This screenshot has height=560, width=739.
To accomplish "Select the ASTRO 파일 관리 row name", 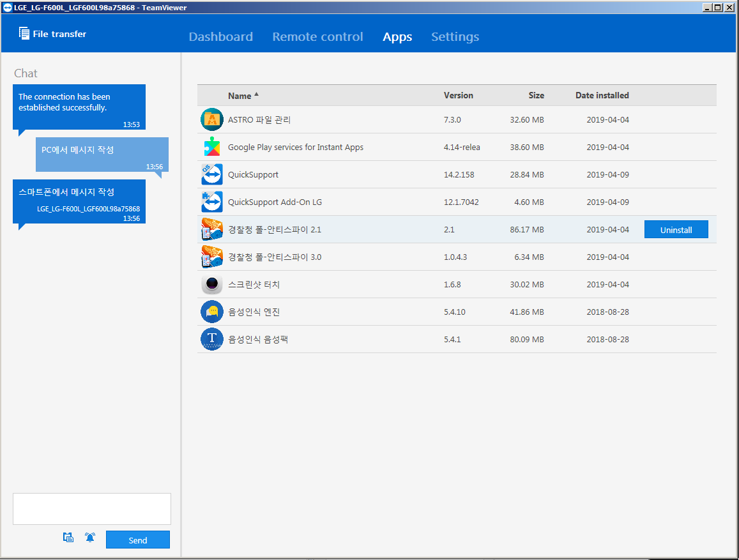I will [259, 119].
